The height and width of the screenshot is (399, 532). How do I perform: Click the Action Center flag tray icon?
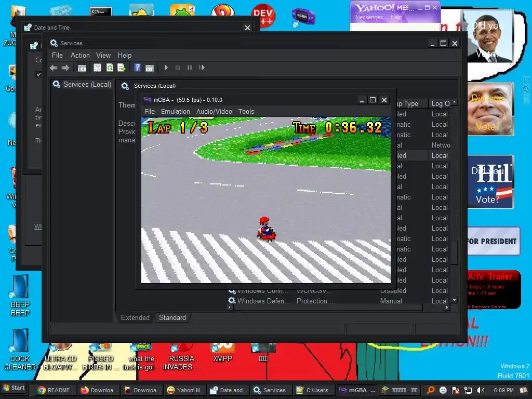click(456, 390)
